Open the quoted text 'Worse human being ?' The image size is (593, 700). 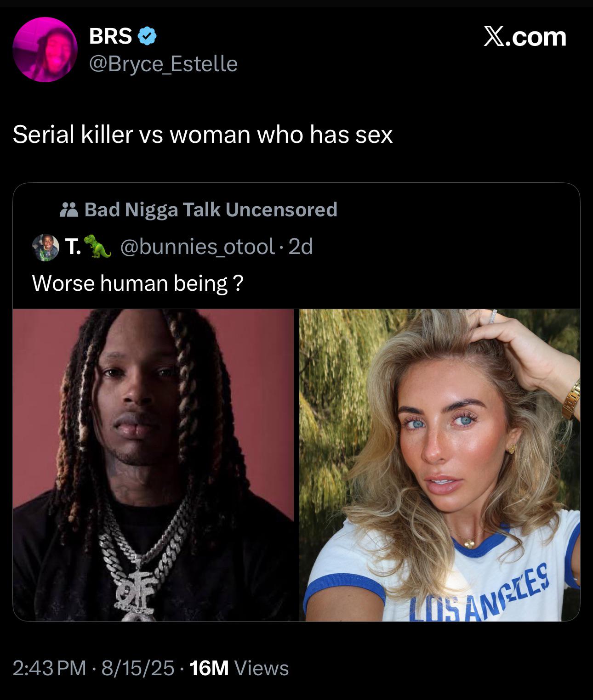click(137, 283)
